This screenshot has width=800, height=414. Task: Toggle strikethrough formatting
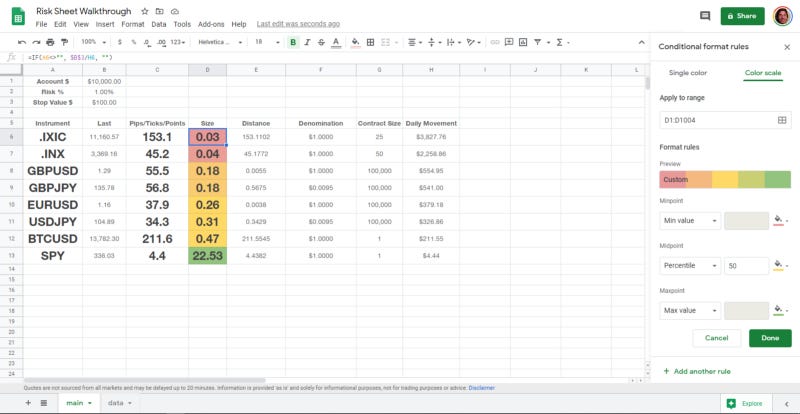coord(321,42)
